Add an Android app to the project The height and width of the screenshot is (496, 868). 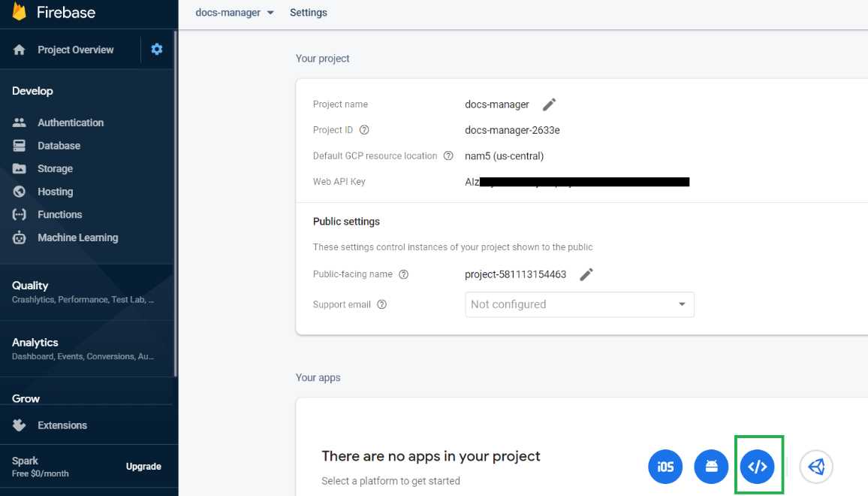pyautogui.click(x=711, y=466)
